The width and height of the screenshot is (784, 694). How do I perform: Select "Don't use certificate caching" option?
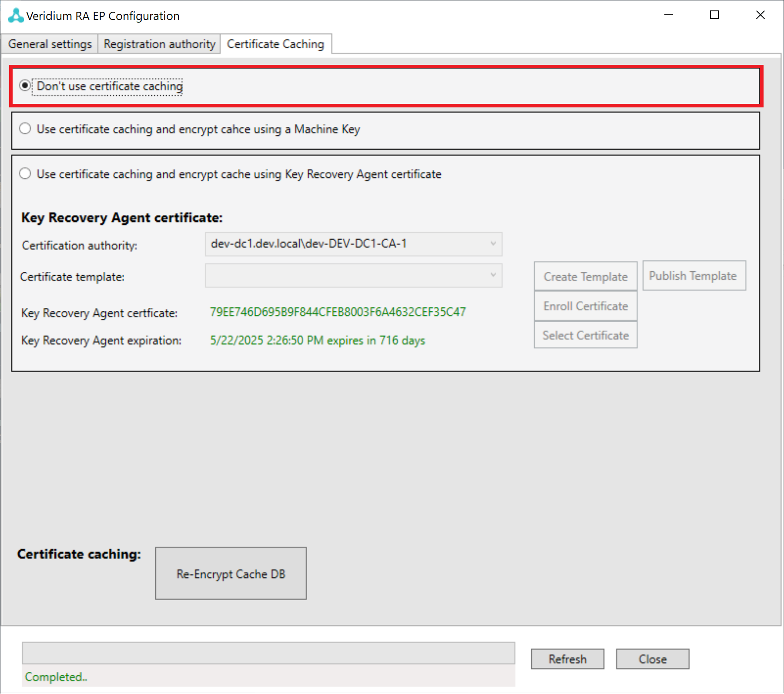[x=25, y=86]
